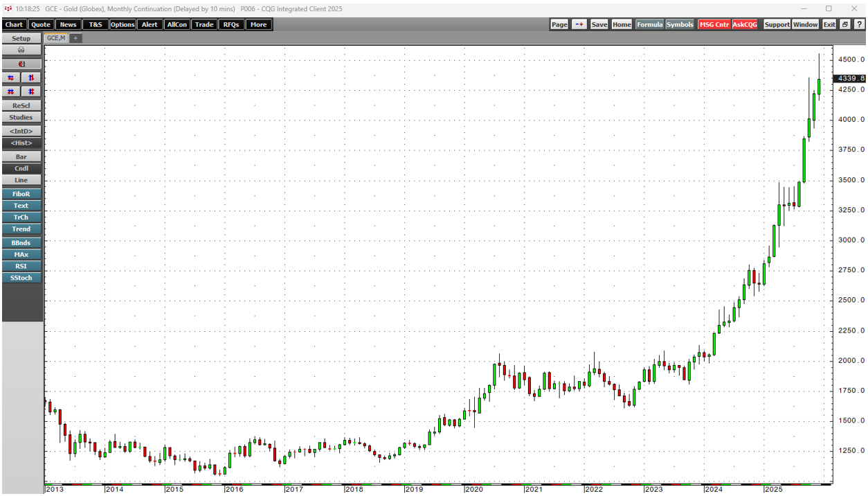Viewport: 868px width, 496px height.
Task: Click the red-blue arrow button next to Page
Action: [x=579, y=25]
